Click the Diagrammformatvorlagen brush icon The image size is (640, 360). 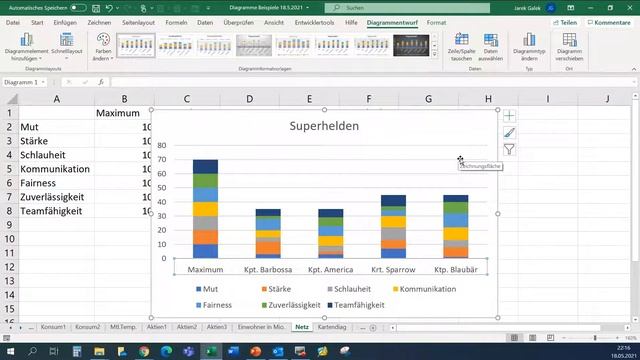509,133
